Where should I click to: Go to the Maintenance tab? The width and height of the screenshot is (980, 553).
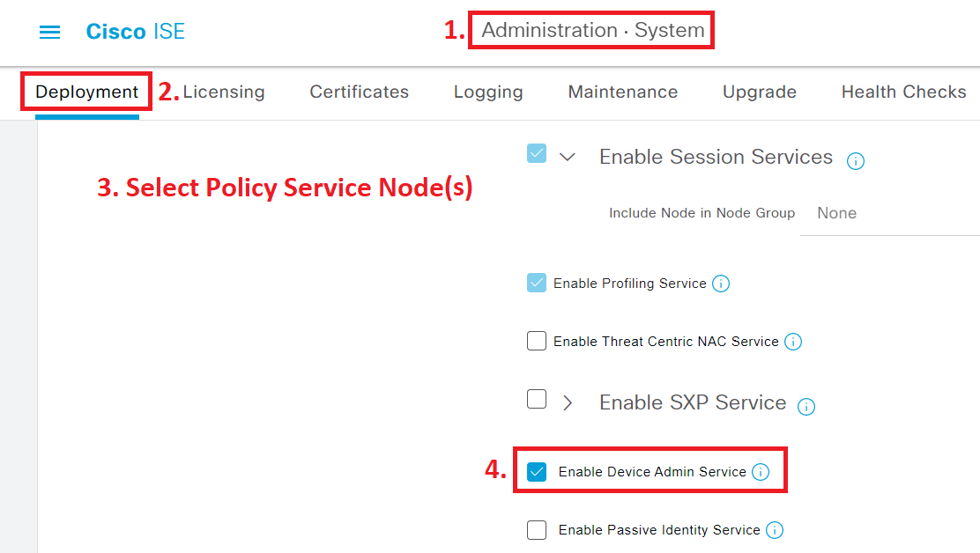(x=623, y=92)
